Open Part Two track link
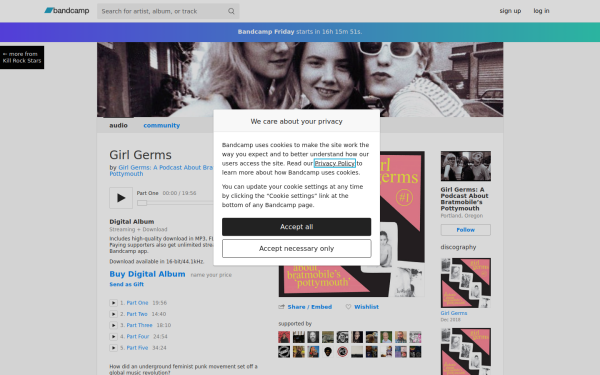The height and width of the screenshot is (375, 600). (x=137, y=314)
